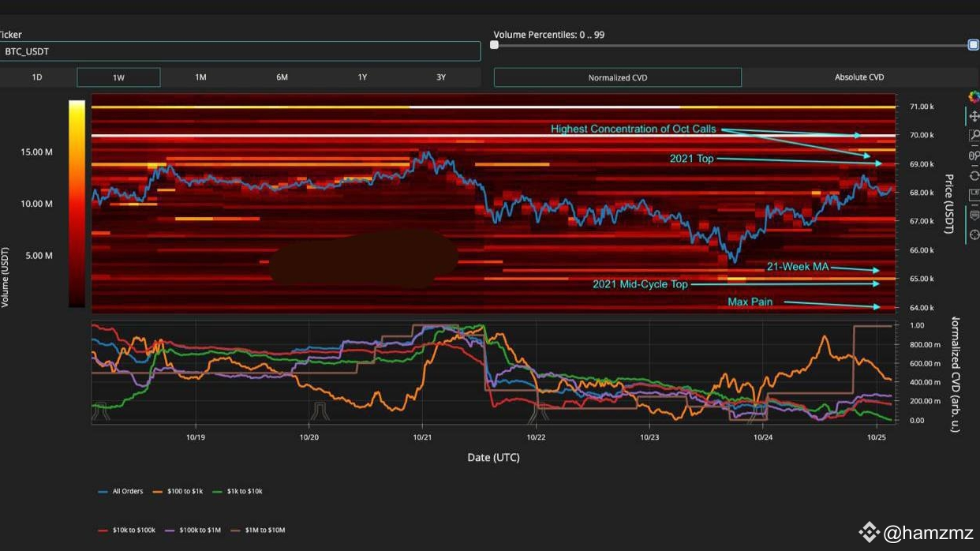
Task: Click the Normalized CVD button
Action: coord(617,77)
